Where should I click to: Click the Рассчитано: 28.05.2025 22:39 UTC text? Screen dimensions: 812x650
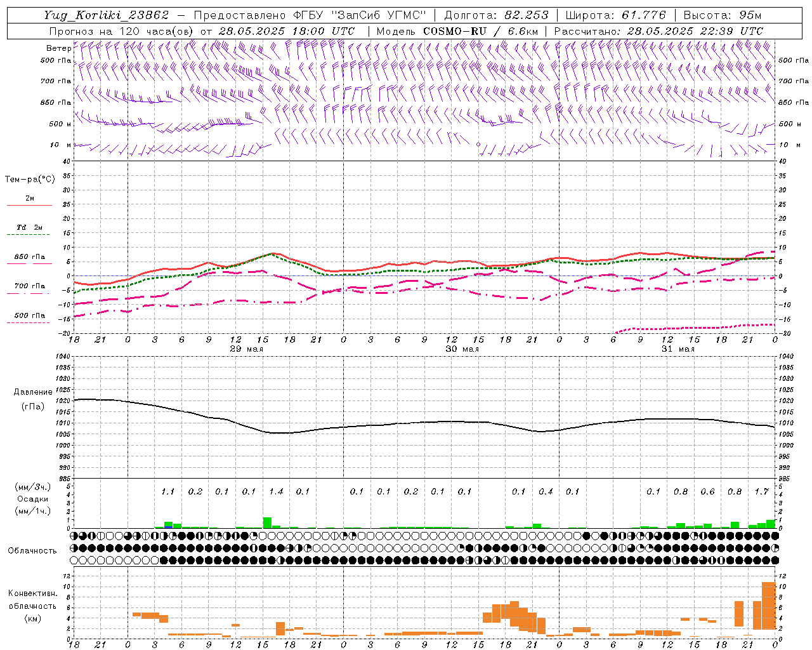(x=658, y=31)
